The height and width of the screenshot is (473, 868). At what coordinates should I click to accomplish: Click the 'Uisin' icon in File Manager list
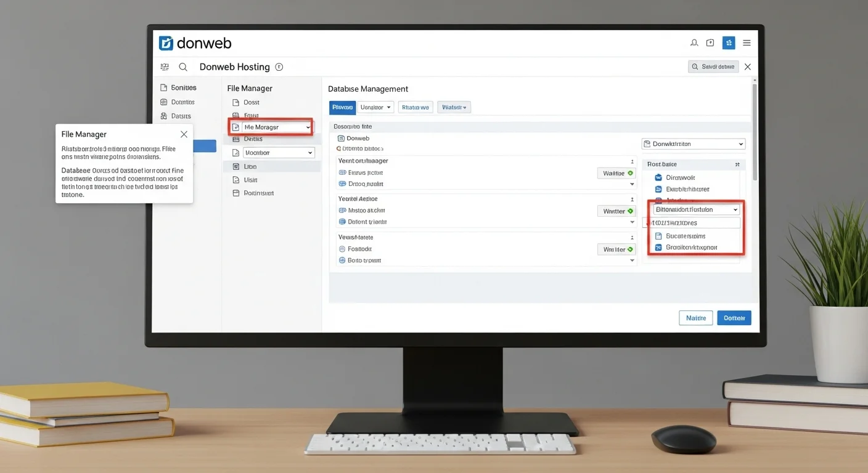coord(236,180)
